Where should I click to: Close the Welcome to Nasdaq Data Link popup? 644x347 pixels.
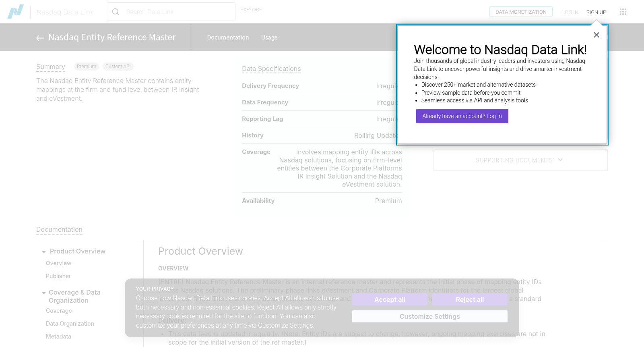coord(597,35)
